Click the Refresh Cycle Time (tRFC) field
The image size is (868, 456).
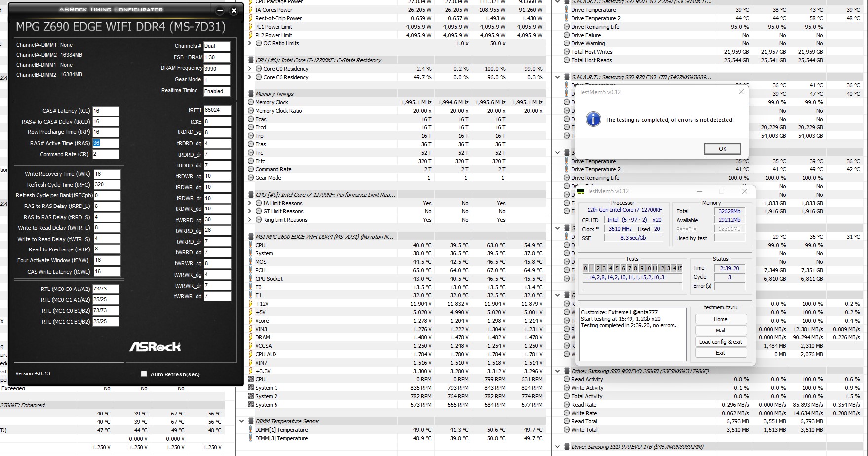click(107, 185)
